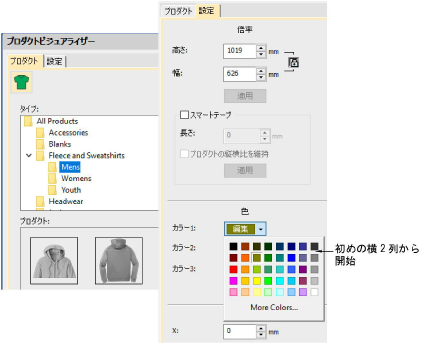Viewport: 427px width, 360px height.
Task: Click the Blanks folder icon
Action: [x=40, y=144]
